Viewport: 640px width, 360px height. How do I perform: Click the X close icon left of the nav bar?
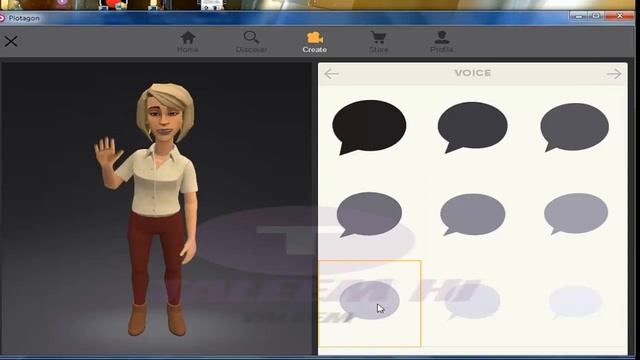(11, 41)
